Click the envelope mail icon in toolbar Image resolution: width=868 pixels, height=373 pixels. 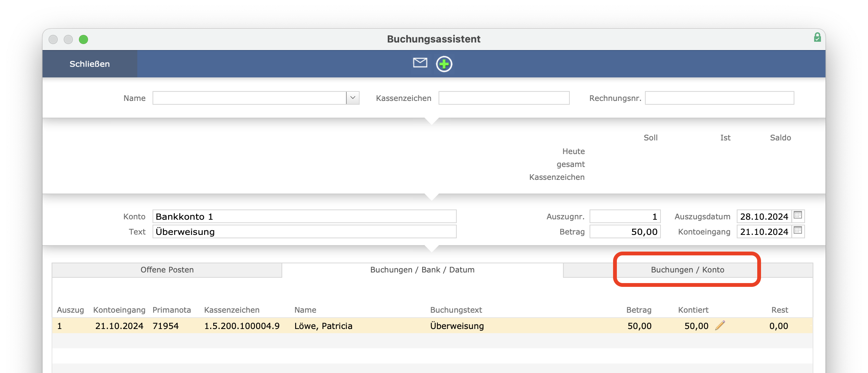420,63
